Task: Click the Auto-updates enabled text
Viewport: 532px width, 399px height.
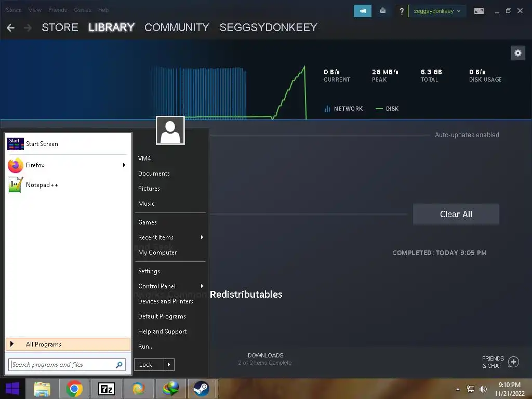Action: point(467,135)
